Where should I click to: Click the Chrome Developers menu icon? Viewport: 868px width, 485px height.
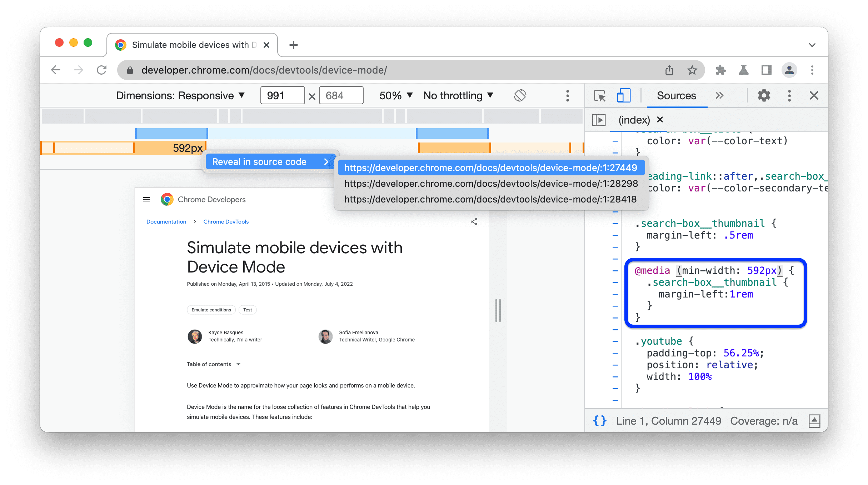pos(147,199)
